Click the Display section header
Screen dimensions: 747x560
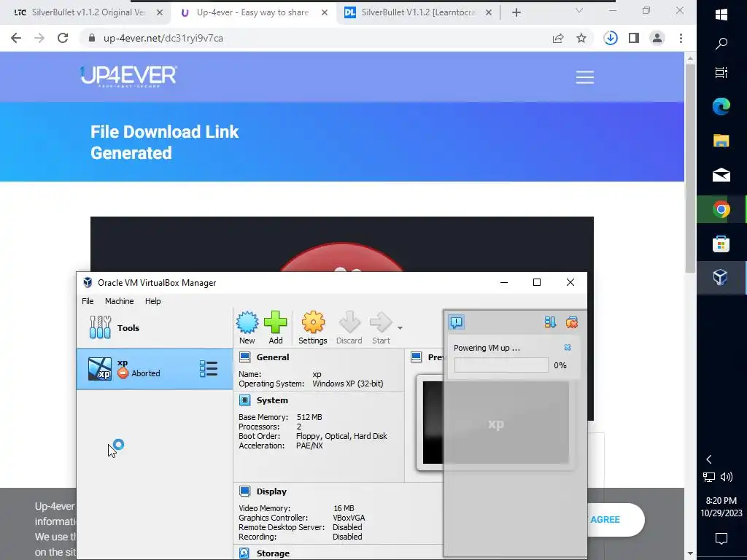click(x=271, y=491)
